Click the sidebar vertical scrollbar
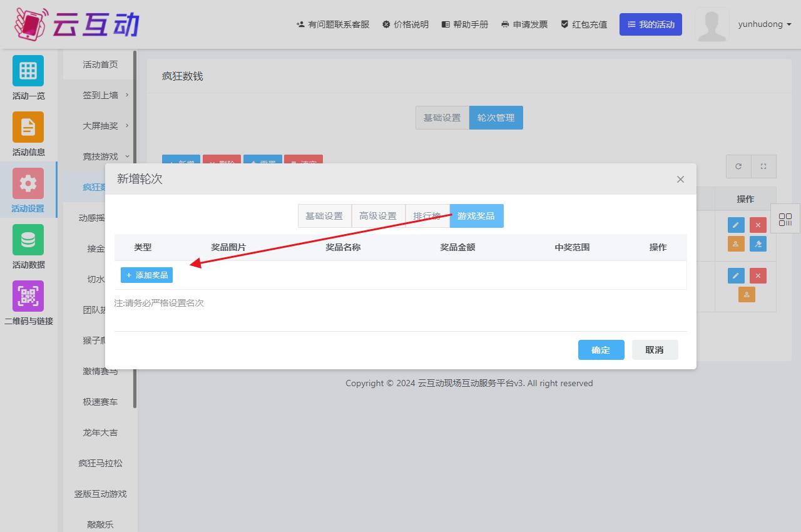Image resolution: width=801 pixels, height=532 pixels. (135, 230)
